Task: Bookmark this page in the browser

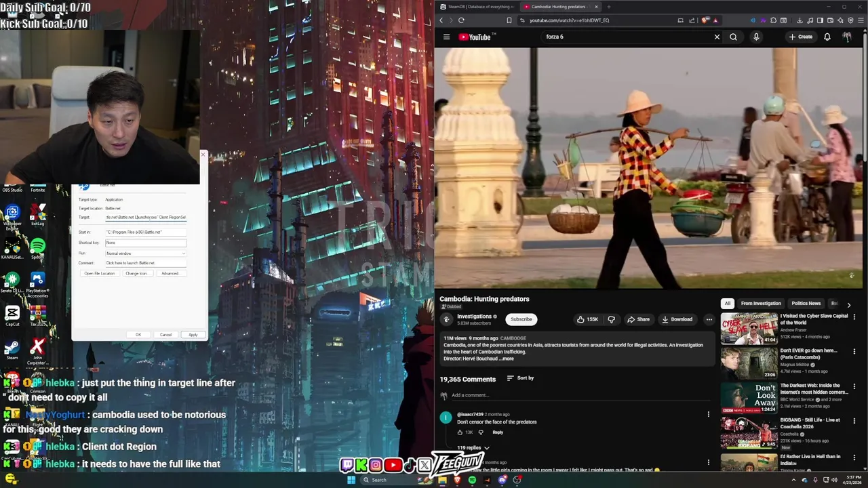Action: (x=509, y=20)
